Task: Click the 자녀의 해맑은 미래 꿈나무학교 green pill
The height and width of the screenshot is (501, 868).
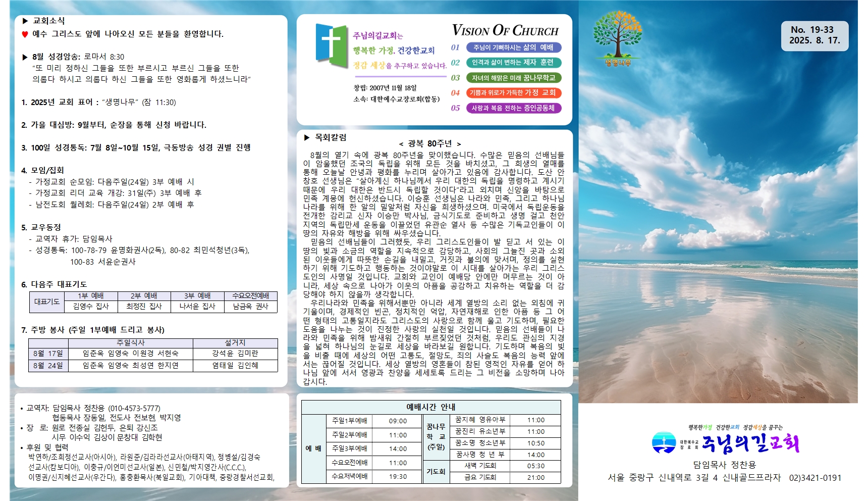Action: [513, 78]
